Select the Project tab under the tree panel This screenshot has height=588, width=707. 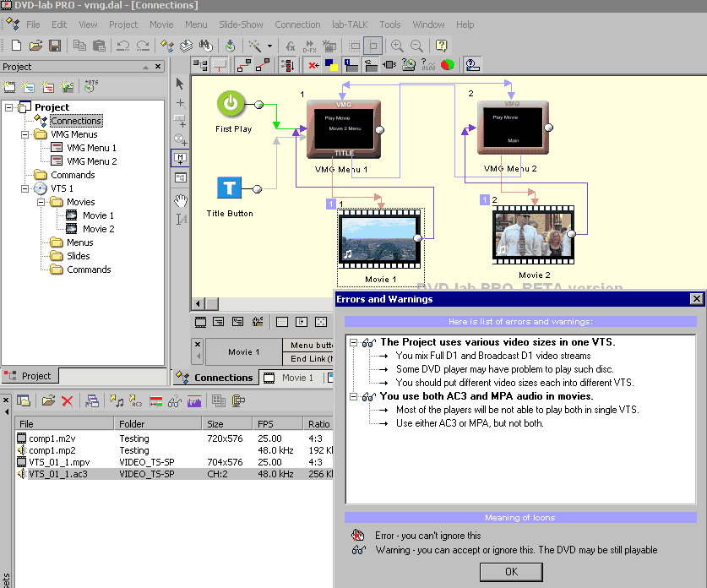coord(30,376)
